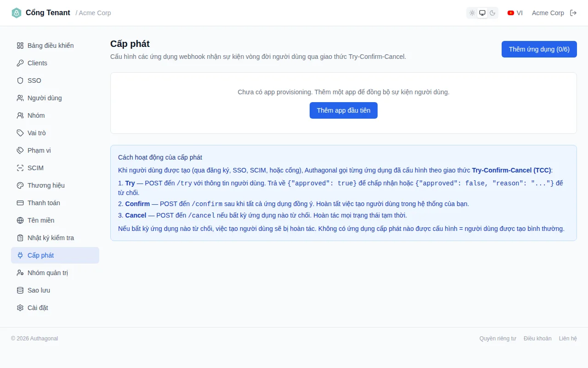Click the Phạm vi tags icon

point(20,150)
